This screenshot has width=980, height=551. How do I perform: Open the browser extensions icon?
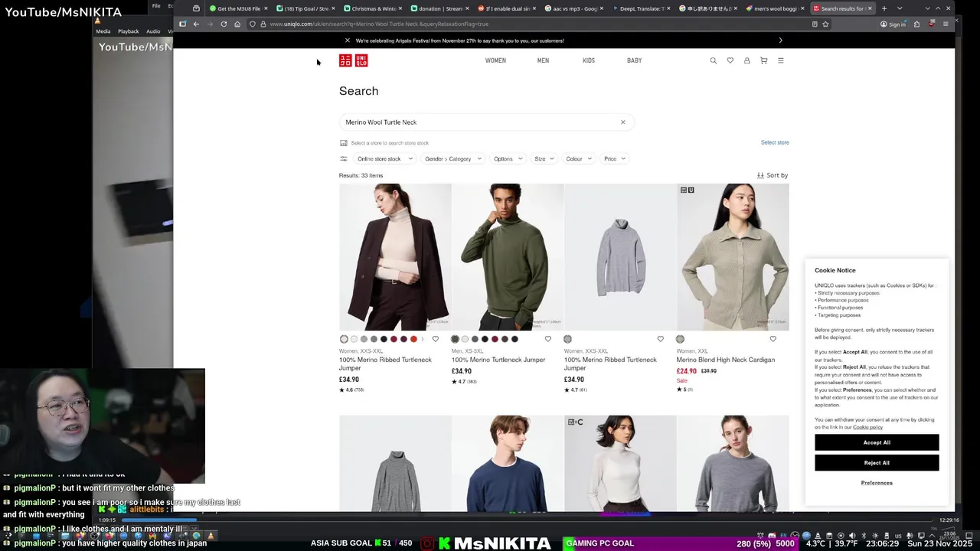click(x=917, y=24)
